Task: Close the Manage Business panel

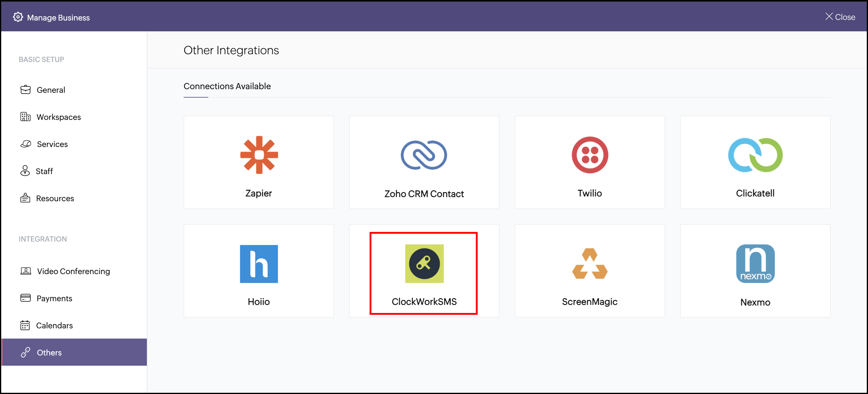Action: 840,17
